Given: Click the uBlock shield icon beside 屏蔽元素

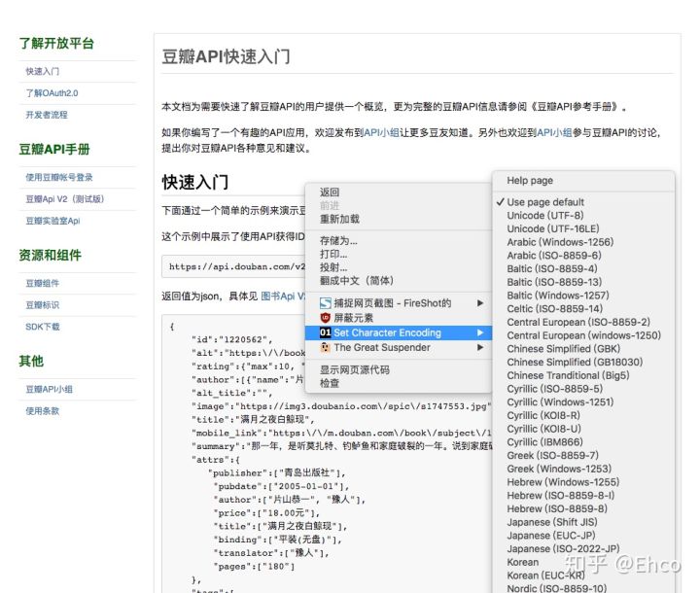Looking at the screenshot, I should (326, 318).
